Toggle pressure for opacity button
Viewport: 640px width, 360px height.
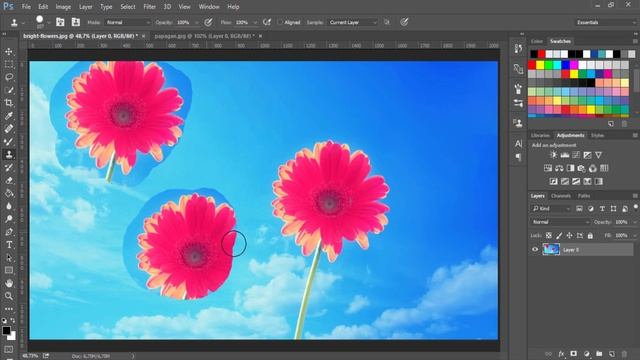pos(208,22)
